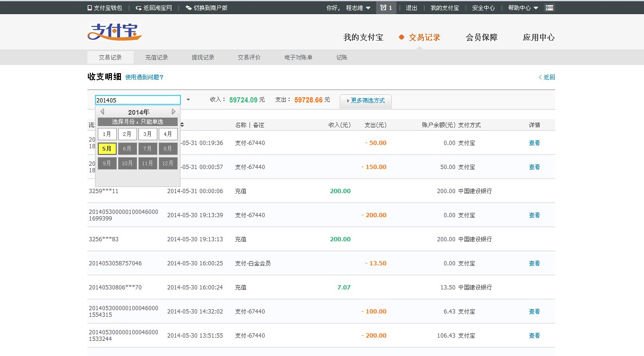The width and height of the screenshot is (644, 356).
Task: Open the 电子对账单 tab
Action: tap(298, 58)
